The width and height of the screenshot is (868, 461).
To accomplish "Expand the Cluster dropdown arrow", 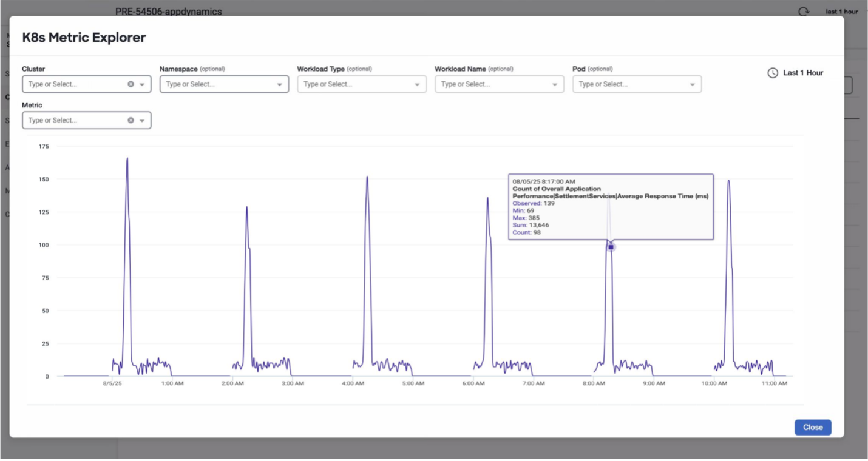I will click(x=142, y=84).
